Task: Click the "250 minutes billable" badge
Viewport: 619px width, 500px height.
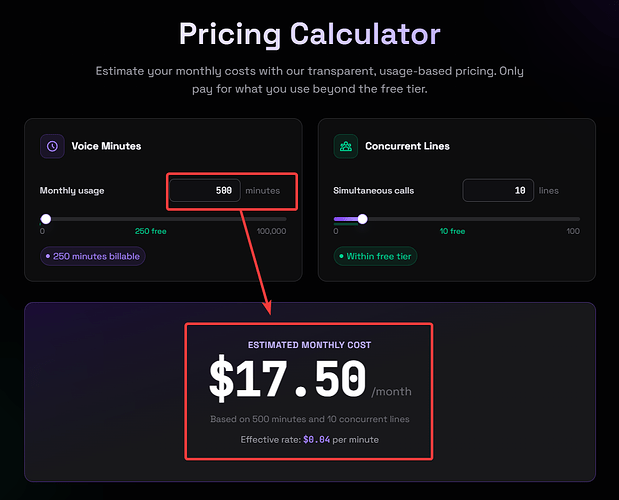Action: pos(93,256)
